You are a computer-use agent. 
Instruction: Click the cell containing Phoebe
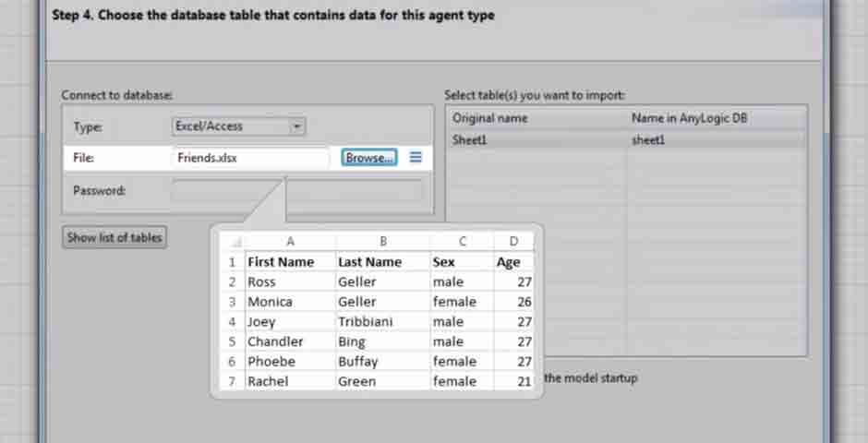point(289,362)
